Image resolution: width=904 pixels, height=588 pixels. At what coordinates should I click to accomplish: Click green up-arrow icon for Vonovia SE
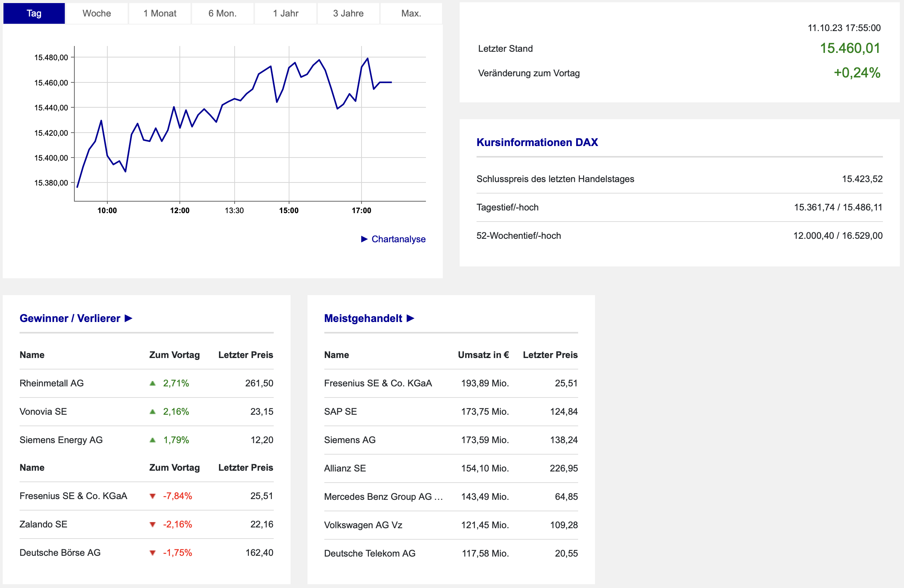pos(153,412)
